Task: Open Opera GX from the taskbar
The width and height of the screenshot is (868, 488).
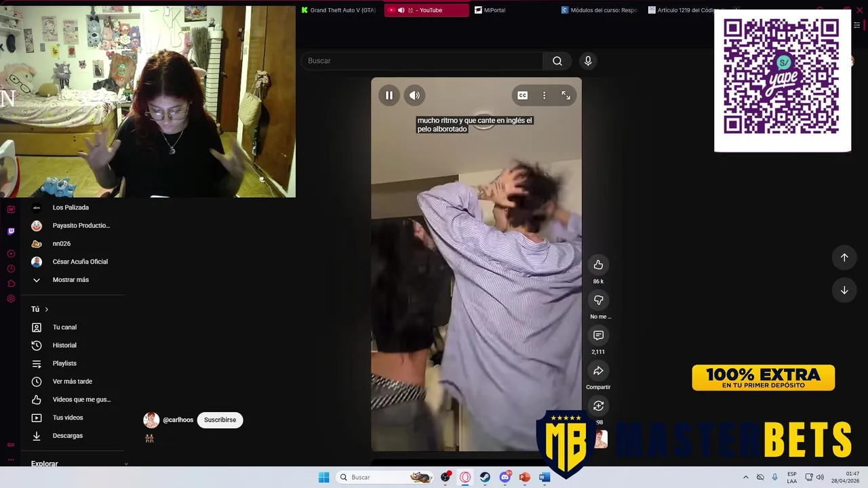Action: (x=465, y=477)
